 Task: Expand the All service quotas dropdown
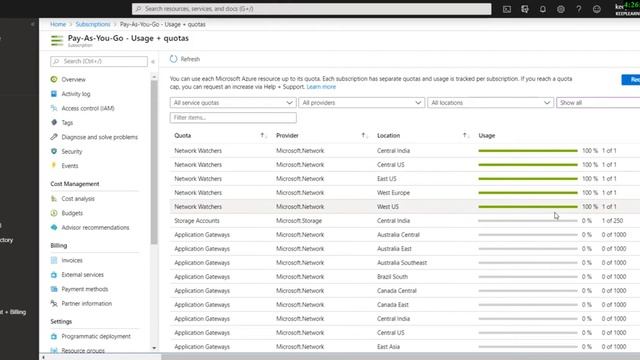(233, 102)
